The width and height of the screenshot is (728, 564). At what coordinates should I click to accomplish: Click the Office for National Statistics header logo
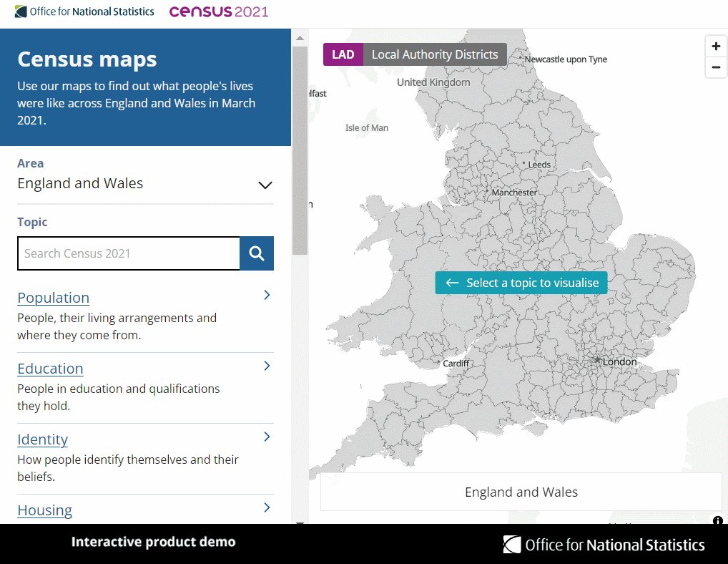point(84,11)
